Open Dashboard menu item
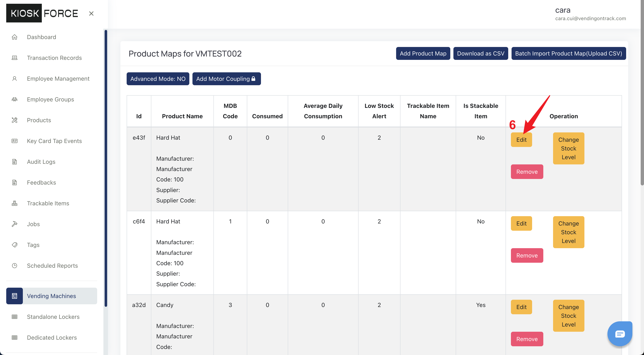644x355 pixels. (42, 37)
